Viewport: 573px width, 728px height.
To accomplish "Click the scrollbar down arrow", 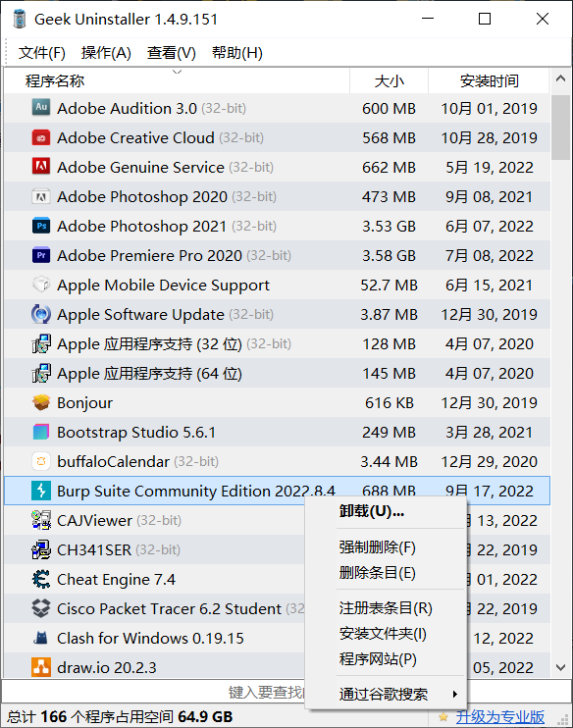I will [560, 667].
